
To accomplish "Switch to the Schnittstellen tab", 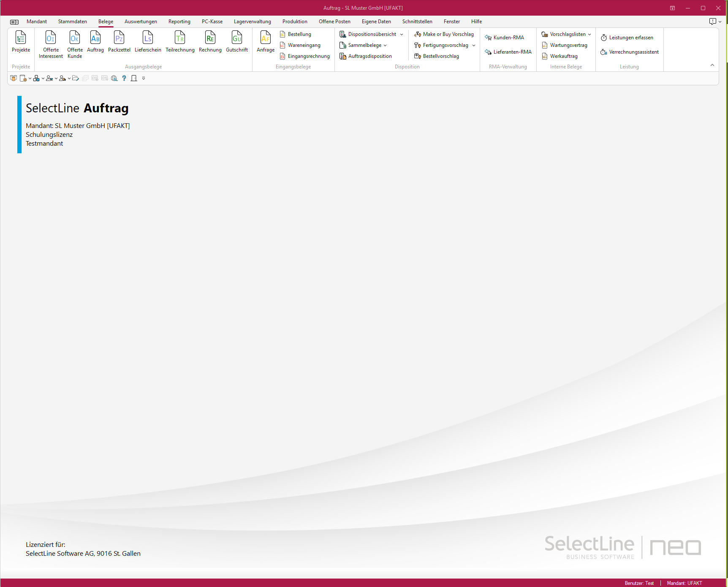I will pos(417,22).
